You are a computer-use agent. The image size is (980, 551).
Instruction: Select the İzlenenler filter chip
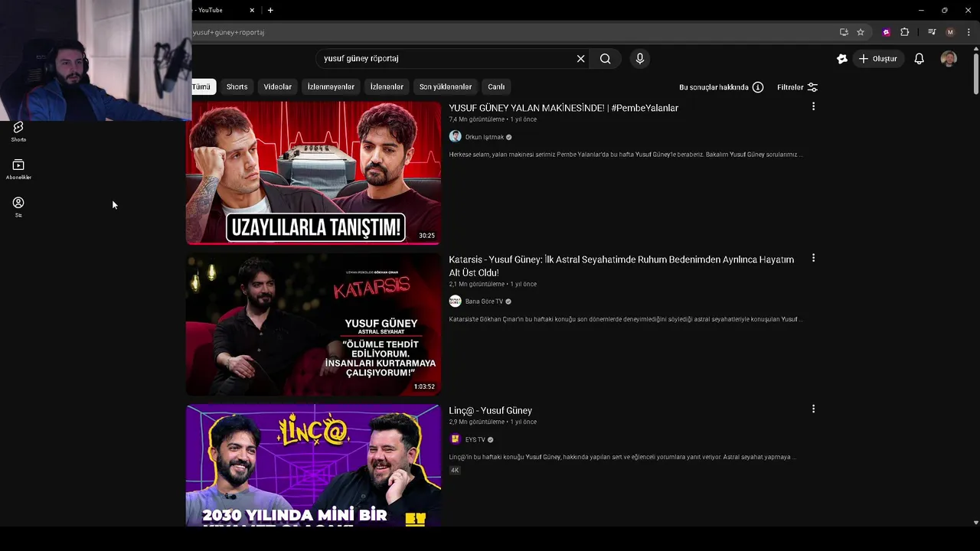click(x=387, y=86)
